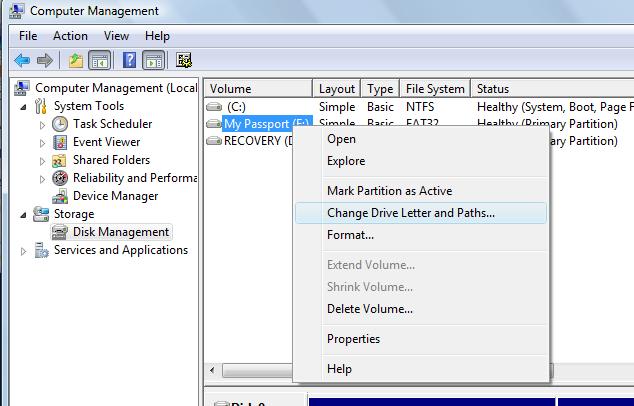Click the Device Manager icon
Image resolution: width=634 pixels, height=406 pixels.
[x=60, y=196]
